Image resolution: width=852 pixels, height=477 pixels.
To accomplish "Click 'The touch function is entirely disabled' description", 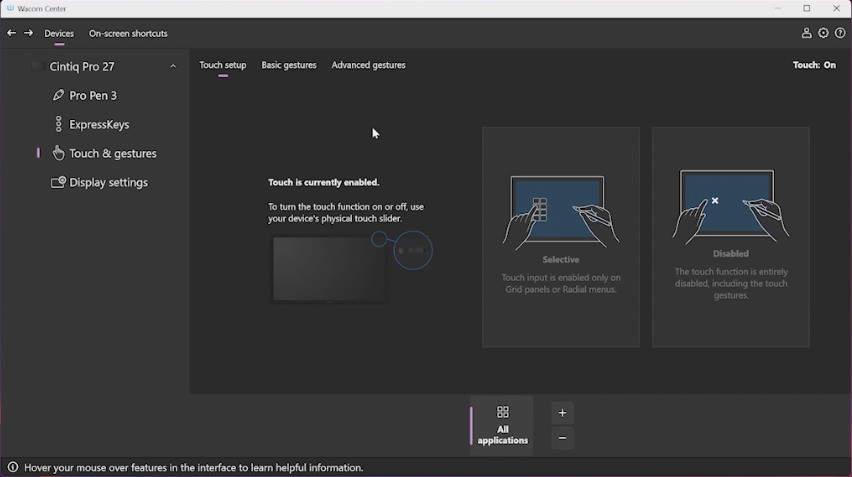I will click(731, 283).
